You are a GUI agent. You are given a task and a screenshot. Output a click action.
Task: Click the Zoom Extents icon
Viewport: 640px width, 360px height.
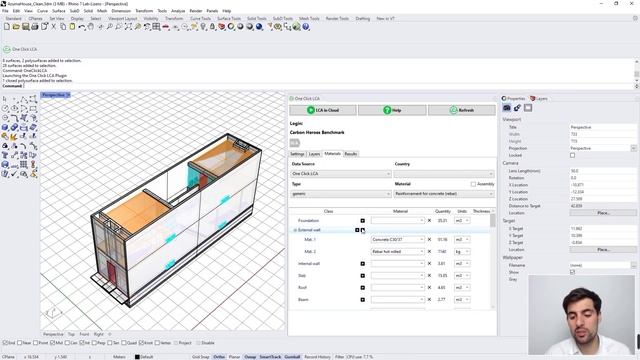coord(128,27)
